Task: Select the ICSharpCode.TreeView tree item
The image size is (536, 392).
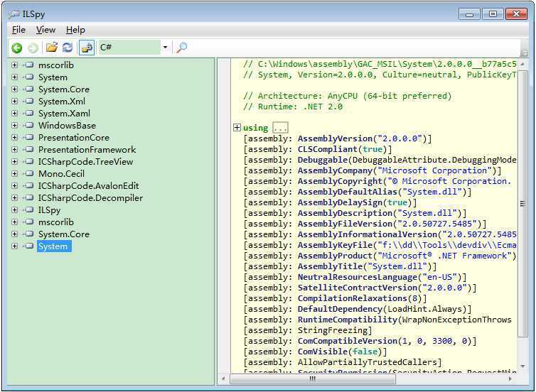Action: pyautogui.click(x=85, y=162)
